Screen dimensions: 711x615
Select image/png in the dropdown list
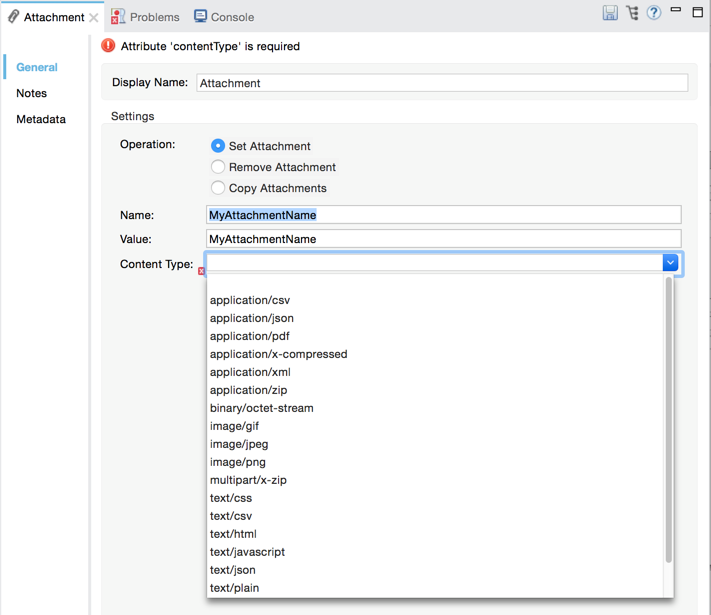coord(238,462)
